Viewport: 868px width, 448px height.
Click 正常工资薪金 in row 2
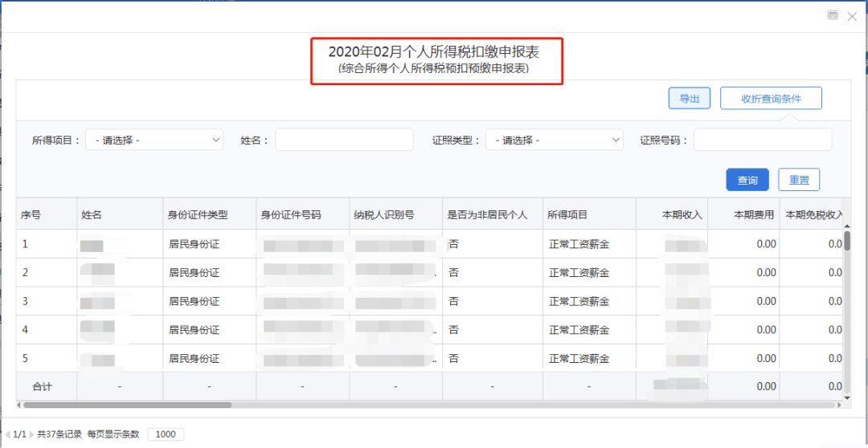pos(579,273)
